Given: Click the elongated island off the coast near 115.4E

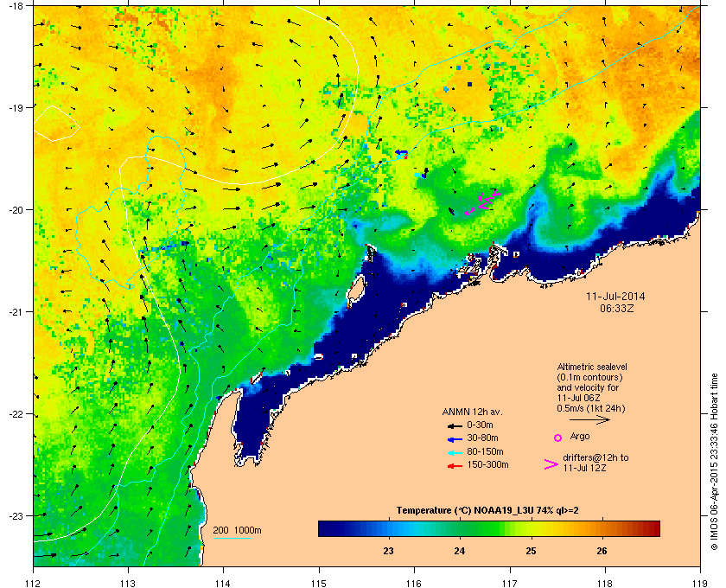Looking at the screenshot, I should pyautogui.click(x=355, y=288).
